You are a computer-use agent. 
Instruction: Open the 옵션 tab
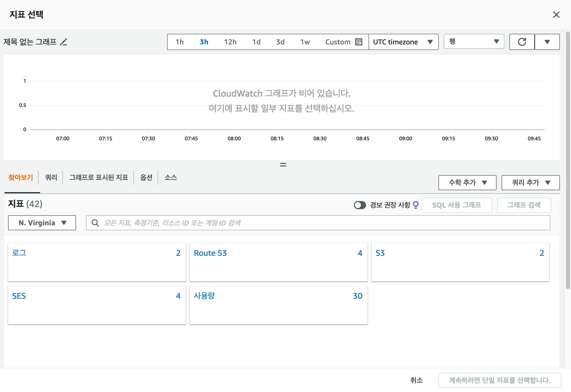pos(146,178)
